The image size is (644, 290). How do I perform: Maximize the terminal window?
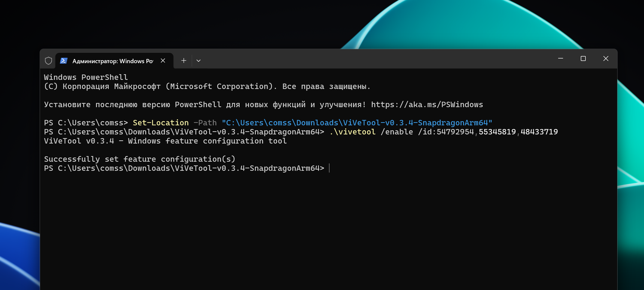(x=583, y=59)
